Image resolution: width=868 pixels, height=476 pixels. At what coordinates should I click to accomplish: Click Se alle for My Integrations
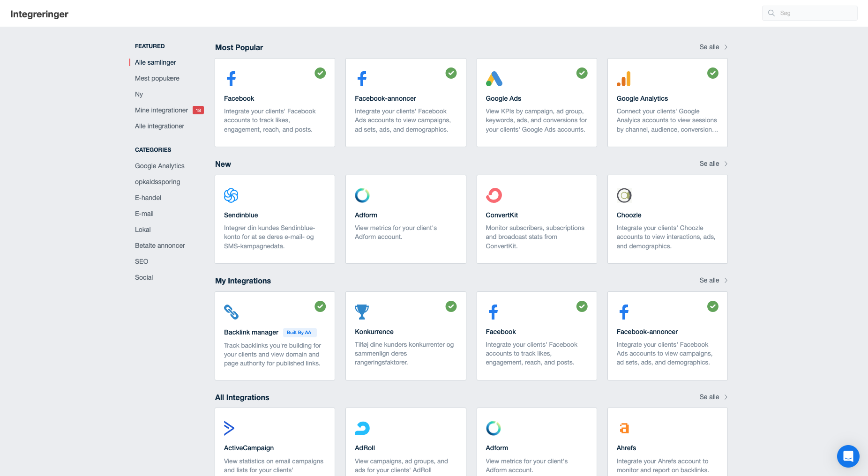click(709, 280)
